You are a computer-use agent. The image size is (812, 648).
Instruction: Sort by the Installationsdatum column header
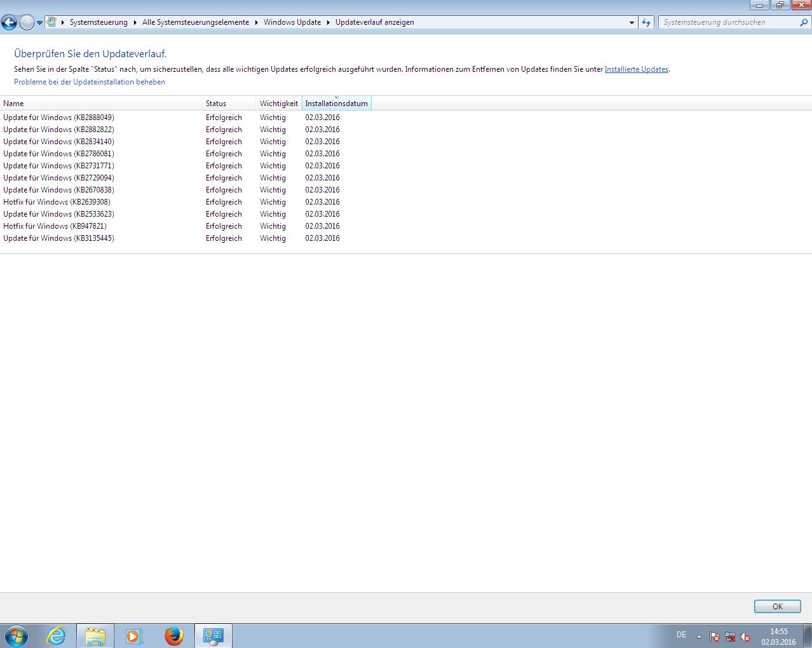[x=336, y=104]
